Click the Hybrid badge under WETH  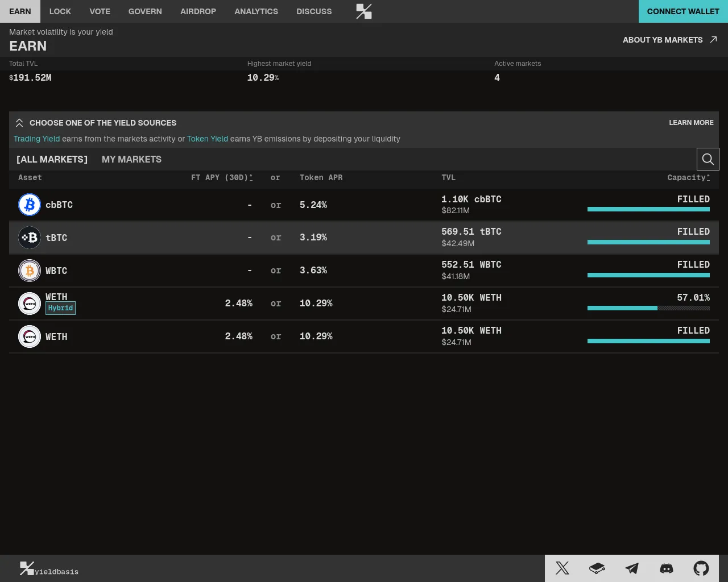[x=61, y=308]
